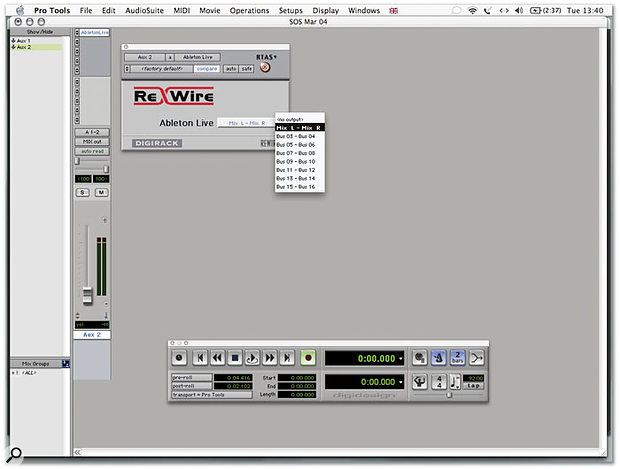This screenshot has height=469, width=620.
Task: Toggle the Wait for Note button
Action: [420, 358]
